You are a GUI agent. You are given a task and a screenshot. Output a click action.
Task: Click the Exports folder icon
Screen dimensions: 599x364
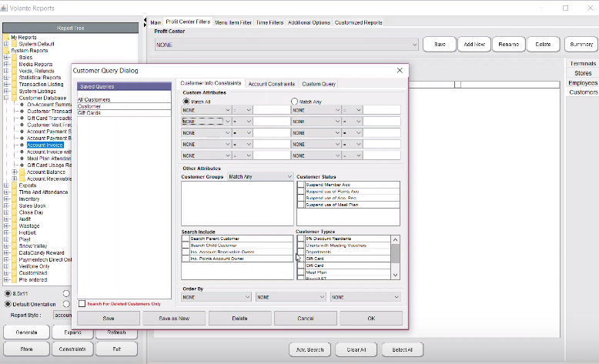(14, 185)
